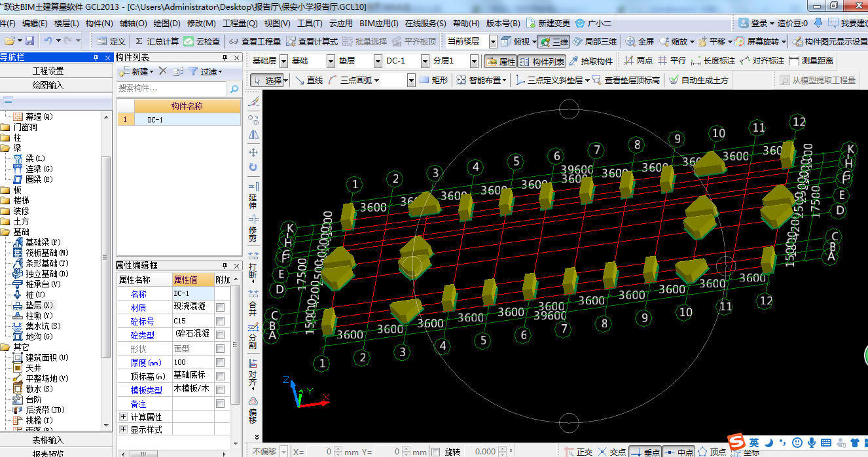Image resolution: width=868 pixels, height=457 pixels.
Task: Activate 局部三维 partial 3D view
Action: click(594, 41)
